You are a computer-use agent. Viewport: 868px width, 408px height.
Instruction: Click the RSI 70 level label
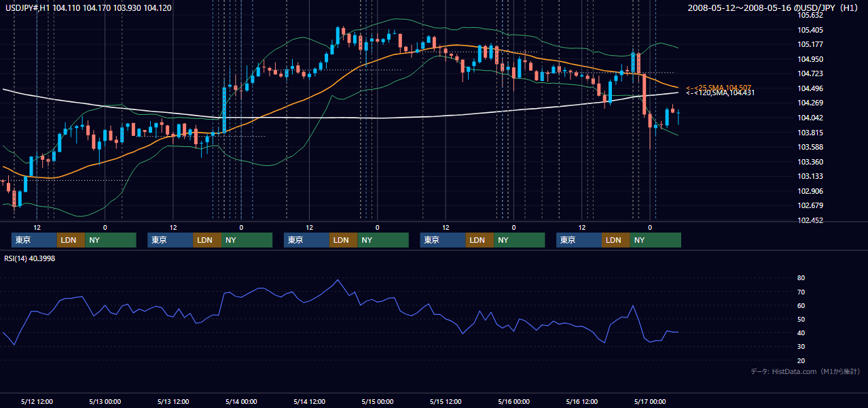click(801, 292)
